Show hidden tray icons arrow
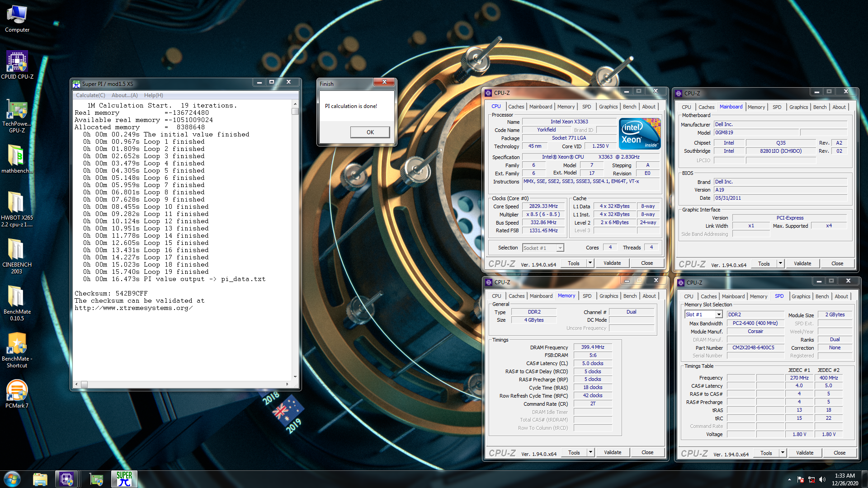The height and width of the screenshot is (488, 868). click(789, 479)
